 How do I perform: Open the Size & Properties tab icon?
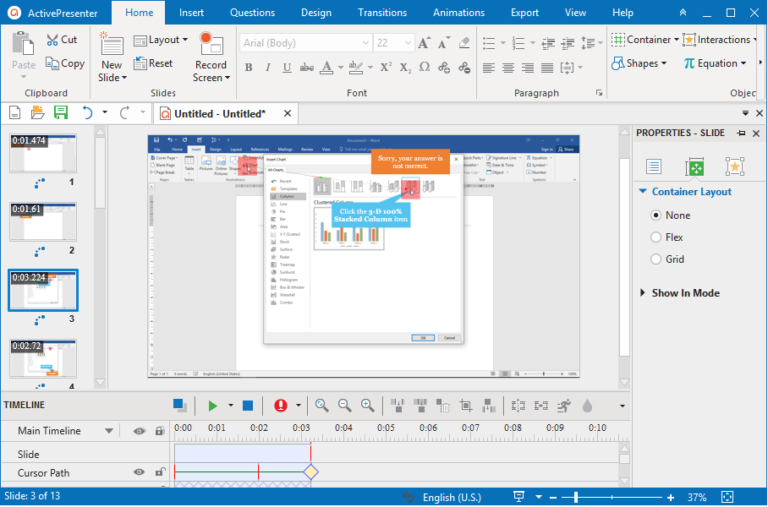point(695,167)
